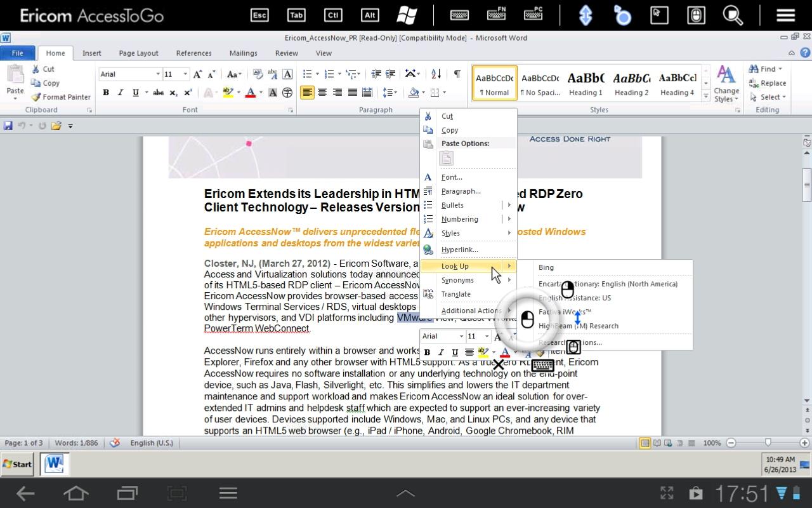Click the Sort icon in Paragraph group

[436, 74]
